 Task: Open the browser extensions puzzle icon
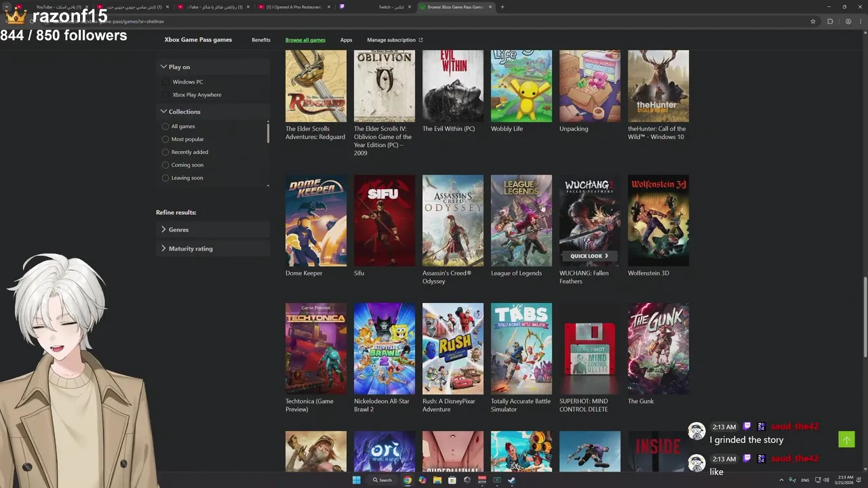(x=830, y=21)
